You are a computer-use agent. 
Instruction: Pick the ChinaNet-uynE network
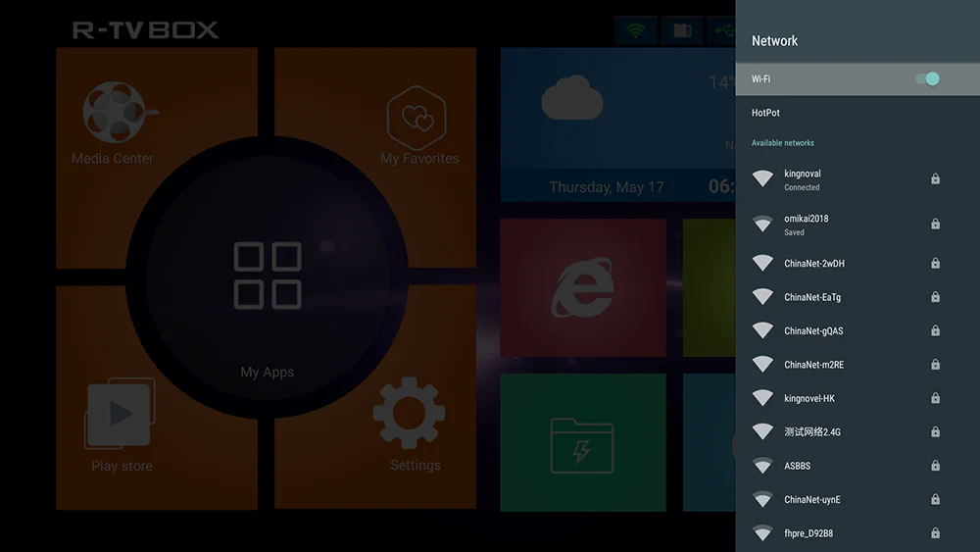coord(857,499)
